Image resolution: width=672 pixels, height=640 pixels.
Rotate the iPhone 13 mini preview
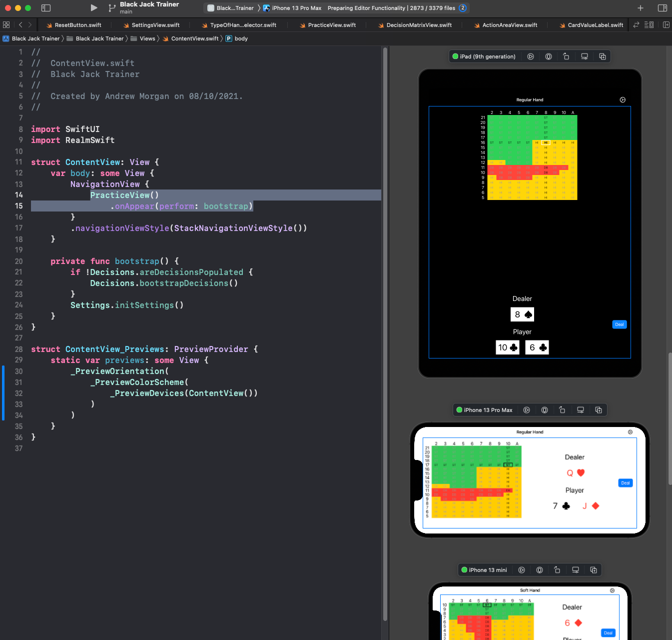(x=557, y=570)
